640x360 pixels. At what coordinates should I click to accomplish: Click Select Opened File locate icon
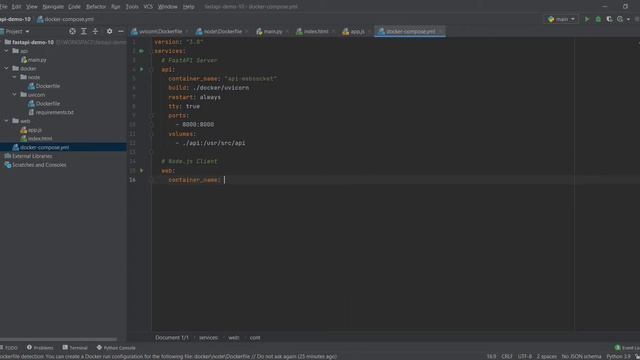click(72, 31)
